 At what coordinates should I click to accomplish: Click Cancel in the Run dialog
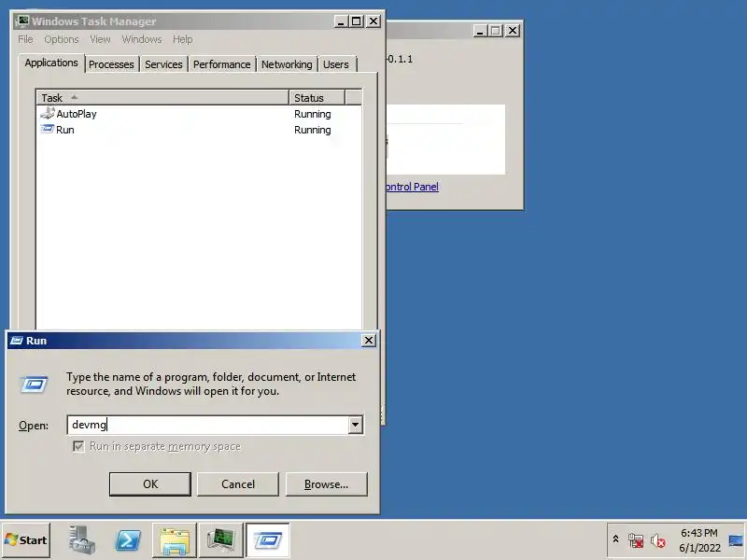[238, 484]
